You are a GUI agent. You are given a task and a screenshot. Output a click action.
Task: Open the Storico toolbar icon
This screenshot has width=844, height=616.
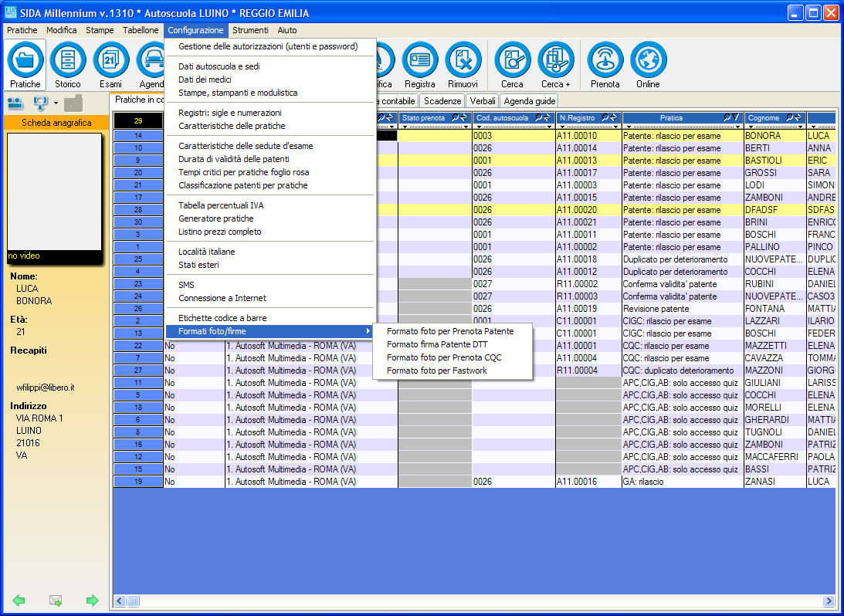[x=68, y=61]
